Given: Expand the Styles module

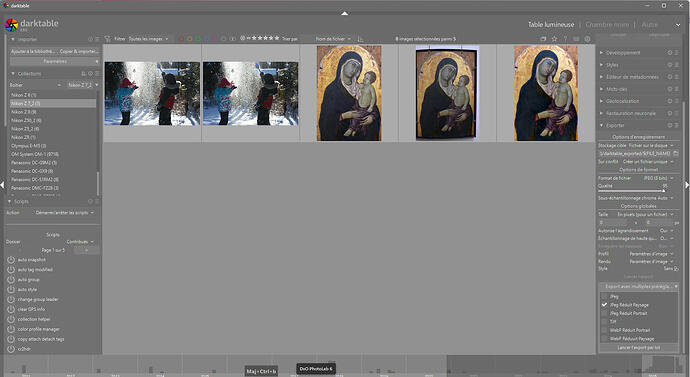Looking at the screenshot, I should (x=612, y=65).
